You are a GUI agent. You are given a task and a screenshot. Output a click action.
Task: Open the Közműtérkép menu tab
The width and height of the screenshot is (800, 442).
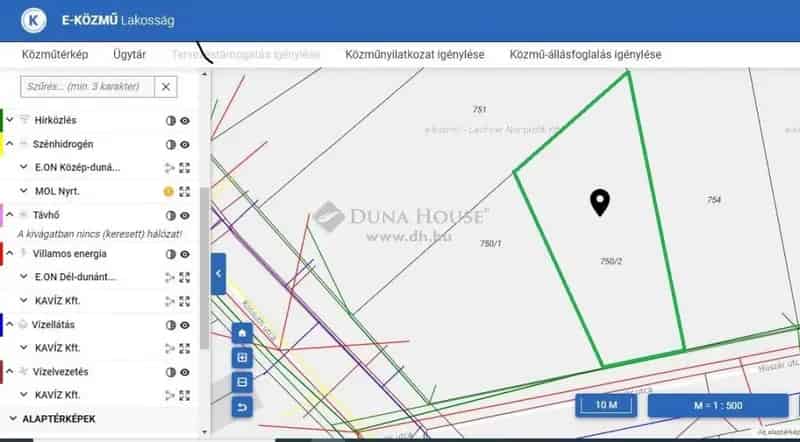(x=55, y=55)
